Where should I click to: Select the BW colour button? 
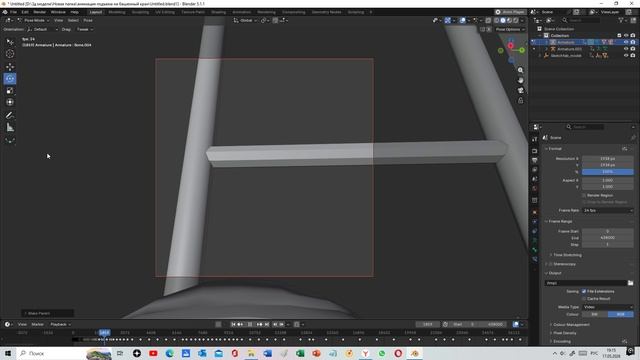click(595, 314)
